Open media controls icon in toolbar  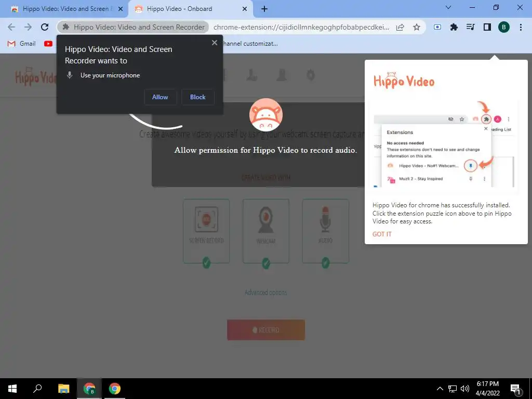click(471, 27)
